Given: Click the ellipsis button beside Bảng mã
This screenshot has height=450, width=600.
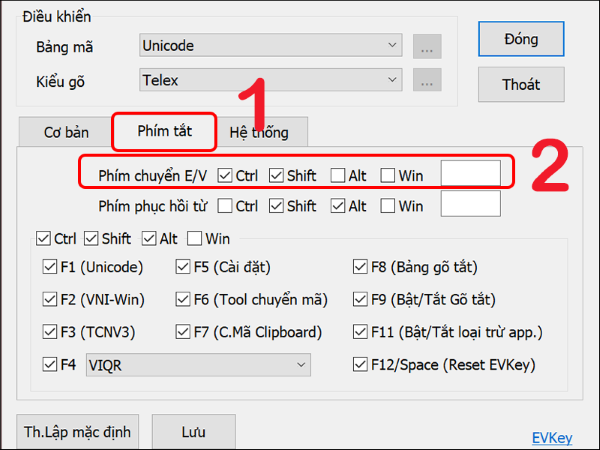Looking at the screenshot, I should click(427, 46).
